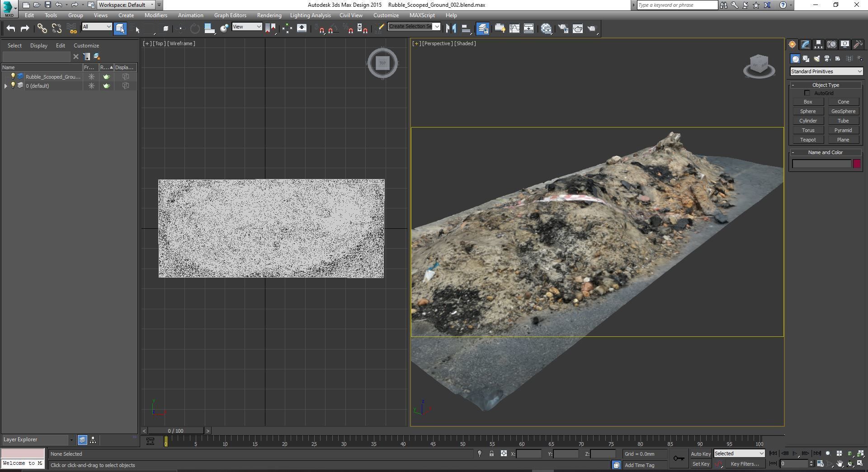This screenshot has width=868, height=472.
Task: Open the Graph Editors menu
Action: 230,15
